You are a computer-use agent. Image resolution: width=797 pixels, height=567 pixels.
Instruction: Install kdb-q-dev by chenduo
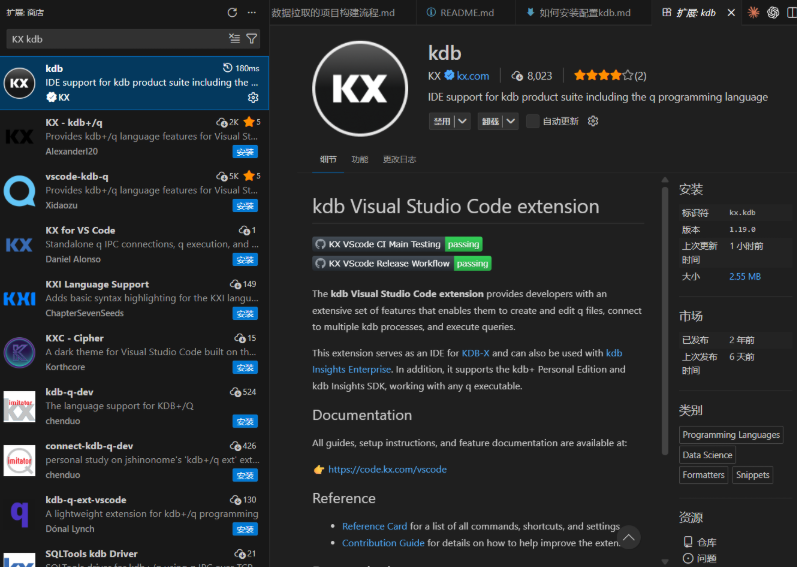[x=245, y=421]
